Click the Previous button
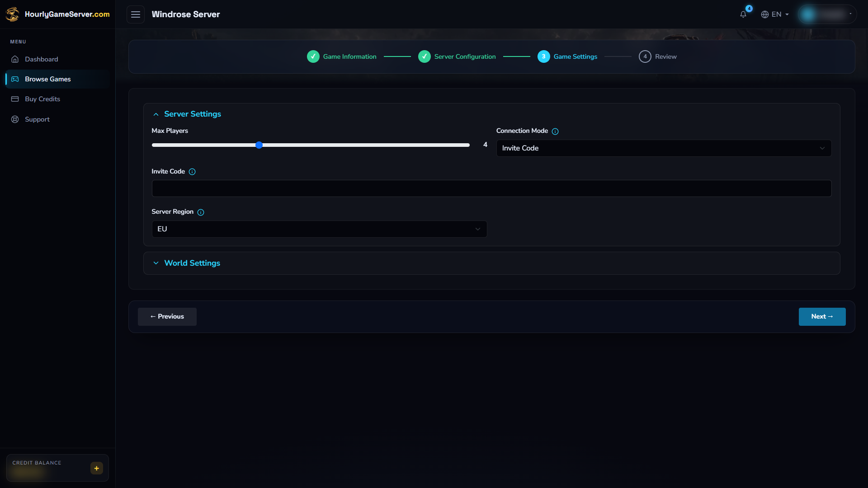Image resolution: width=868 pixels, height=488 pixels. pos(167,317)
